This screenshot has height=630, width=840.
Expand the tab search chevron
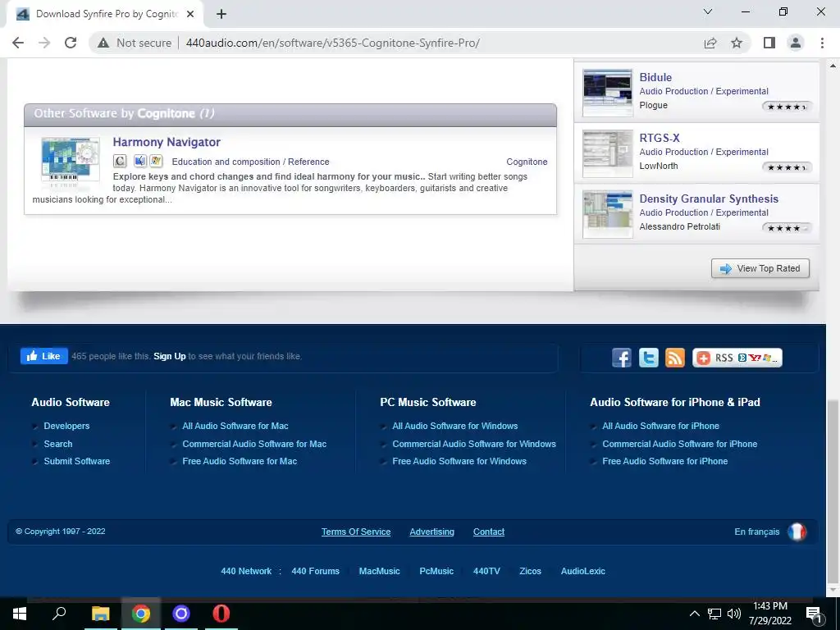(x=708, y=11)
